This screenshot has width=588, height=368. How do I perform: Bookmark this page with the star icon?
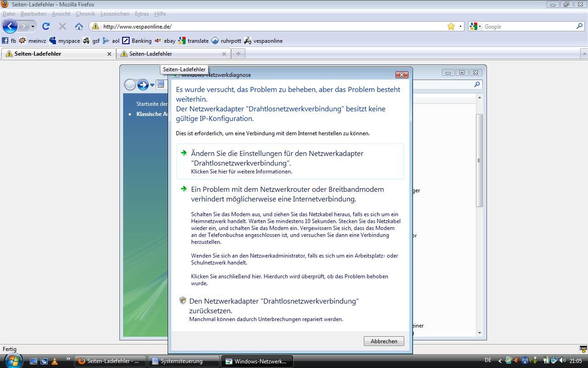pos(451,26)
